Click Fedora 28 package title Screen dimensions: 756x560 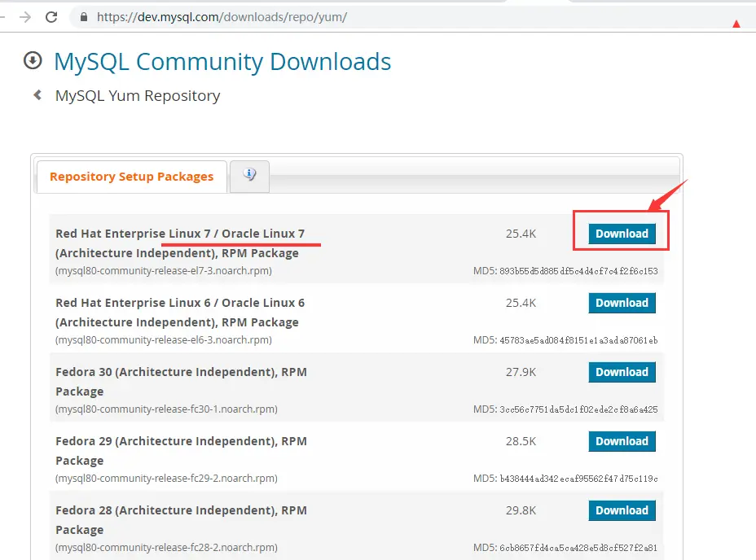point(182,520)
